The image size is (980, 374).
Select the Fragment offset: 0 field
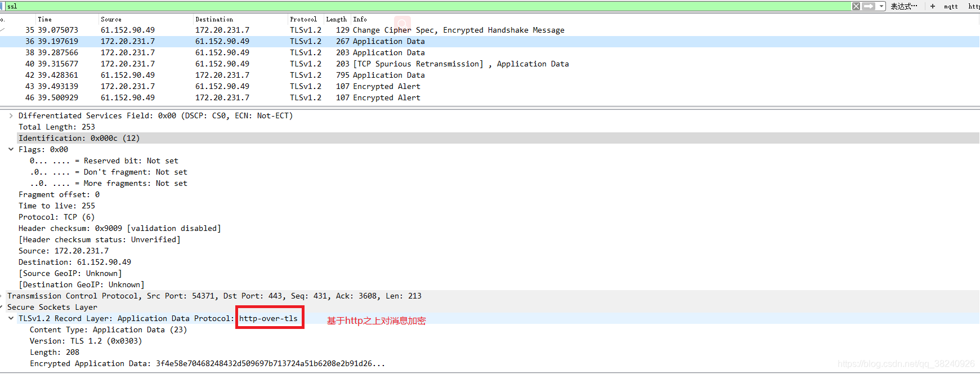pyautogui.click(x=59, y=194)
